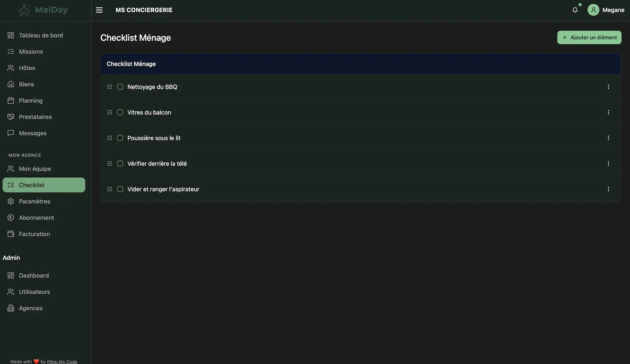Tick the Vitres du balcon checkbox

120,112
